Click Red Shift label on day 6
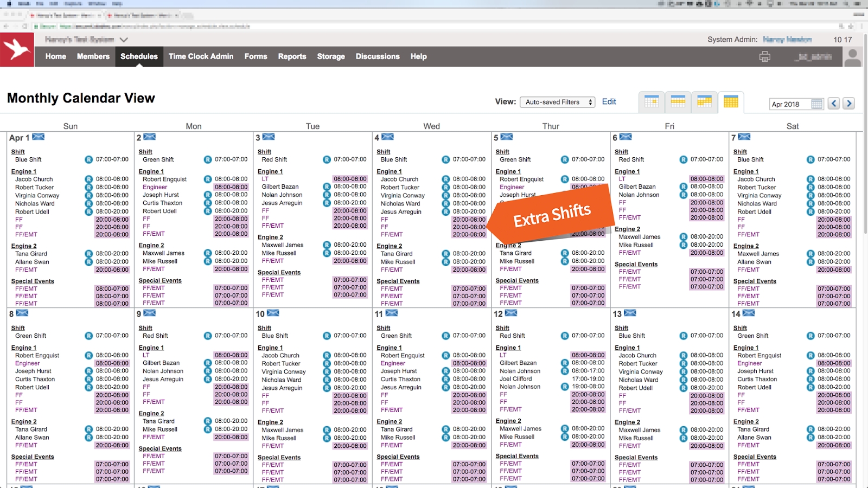This screenshot has width=868, height=488. point(631,160)
